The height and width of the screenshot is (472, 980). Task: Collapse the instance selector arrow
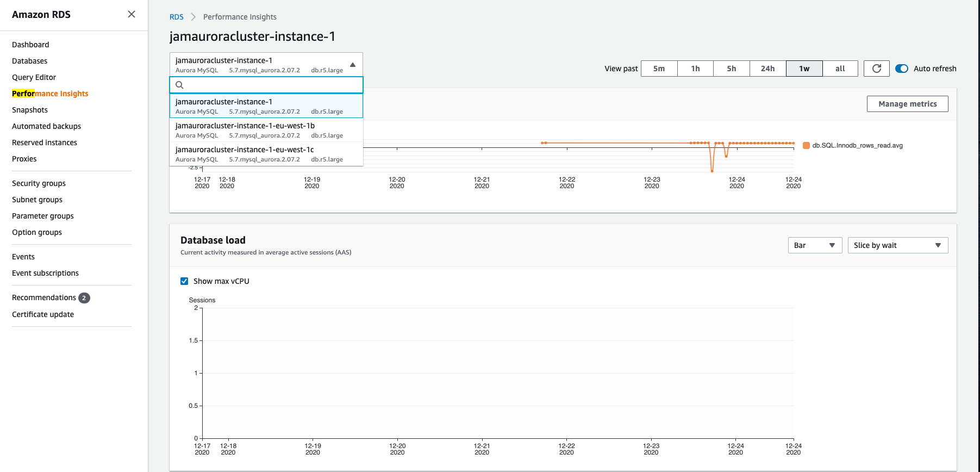353,65
